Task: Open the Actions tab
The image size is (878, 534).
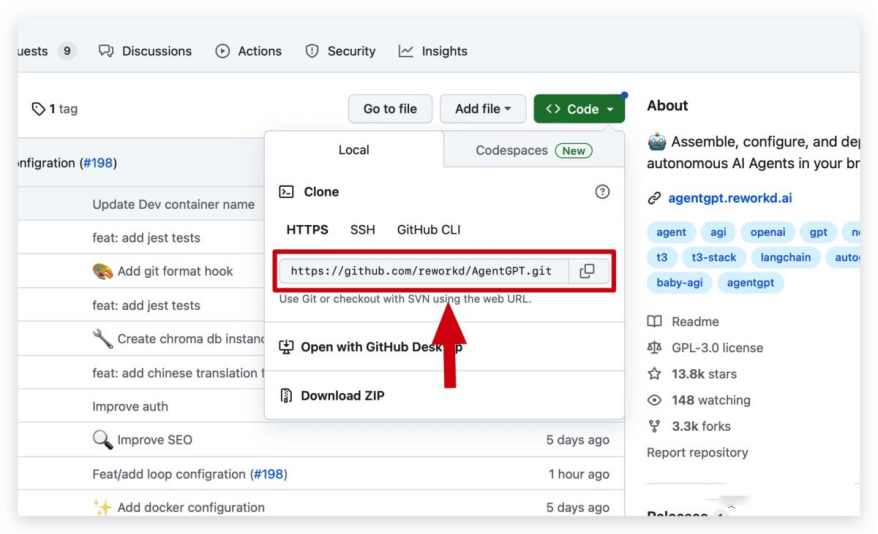Action: coord(249,51)
